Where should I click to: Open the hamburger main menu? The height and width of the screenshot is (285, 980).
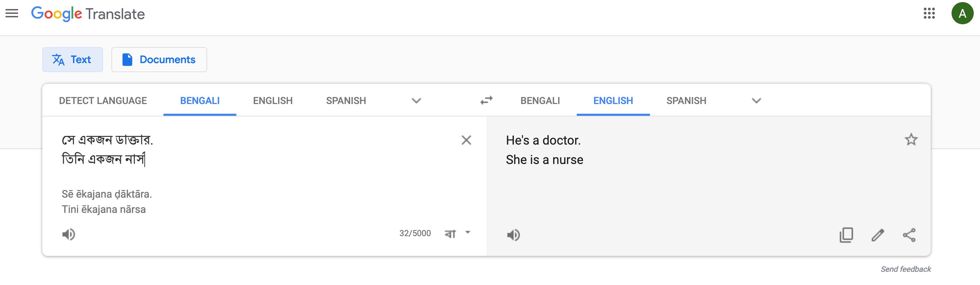(x=12, y=14)
